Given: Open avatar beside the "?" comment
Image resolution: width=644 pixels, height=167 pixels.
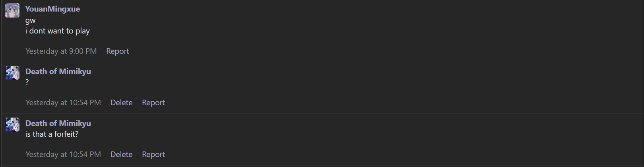Looking at the screenshot, I should [x=12, y=73].
